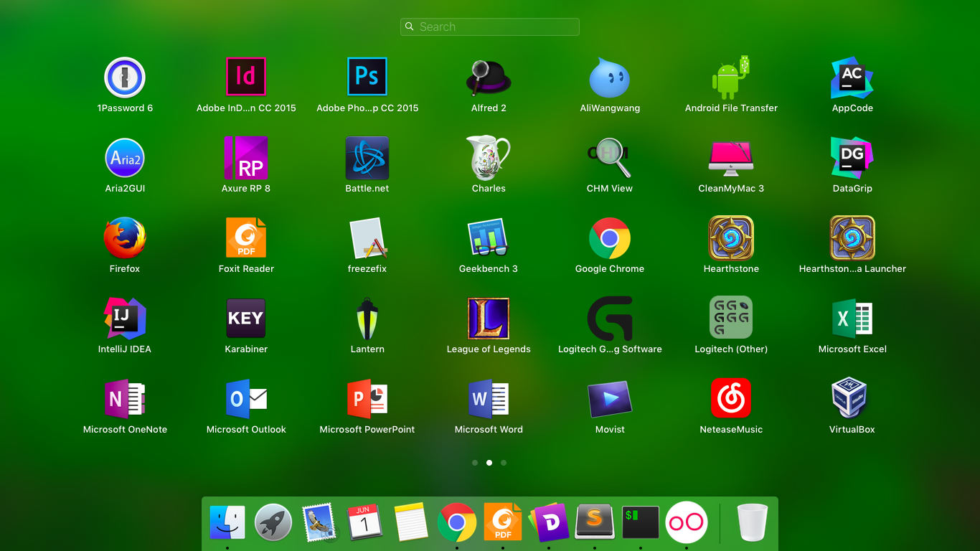Image resolution: width=980 pixels, height=551 pixels.
Task: Go to the first Launchpad page dot
Action: coord(475,463)
